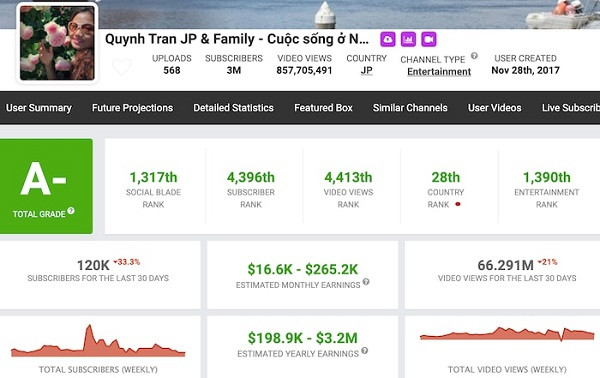Click the 120K subscribers last 30 days value
600x378 pixels.
pos(93,265)
